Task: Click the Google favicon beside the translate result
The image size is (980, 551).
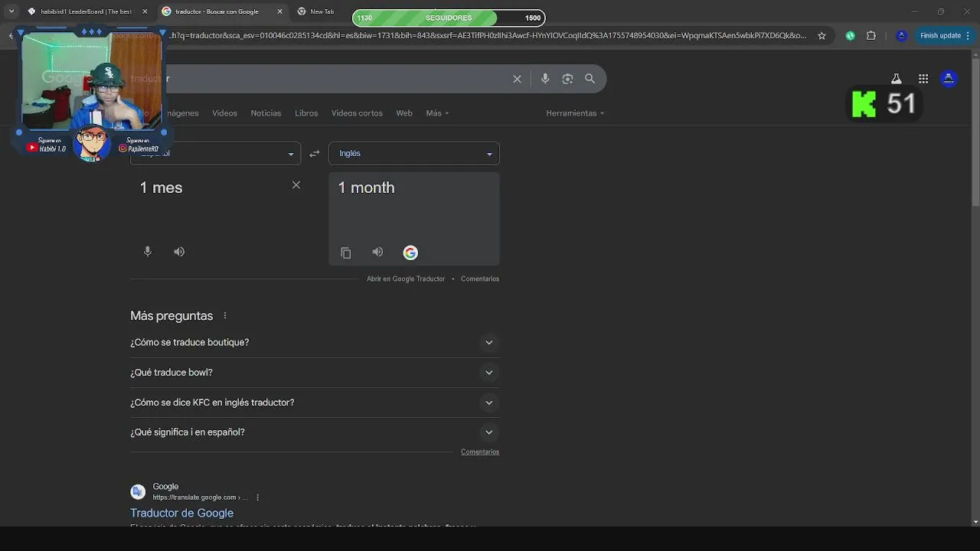Action: (x=138, y=492)
